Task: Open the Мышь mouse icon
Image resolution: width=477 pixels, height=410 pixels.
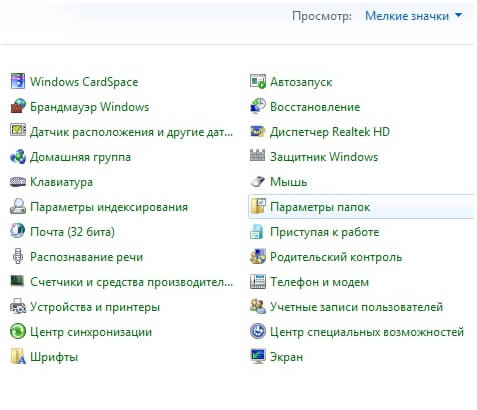Action: (258, 182)
